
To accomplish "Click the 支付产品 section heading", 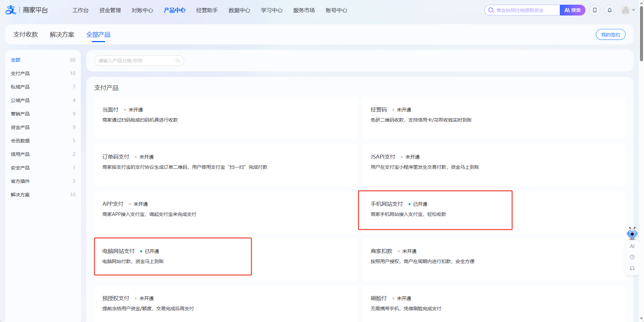I will click(106, 88).
